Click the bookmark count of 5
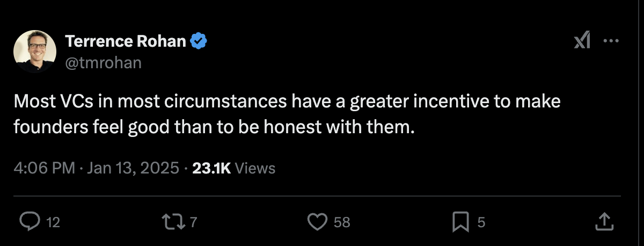The width and height of the screenshot is (644, 246). click(481, 222)
